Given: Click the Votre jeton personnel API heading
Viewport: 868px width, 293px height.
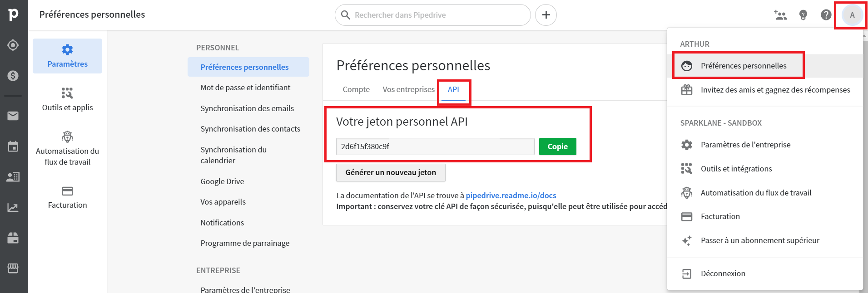Looking at the screenshot, I should coord(402,122).
